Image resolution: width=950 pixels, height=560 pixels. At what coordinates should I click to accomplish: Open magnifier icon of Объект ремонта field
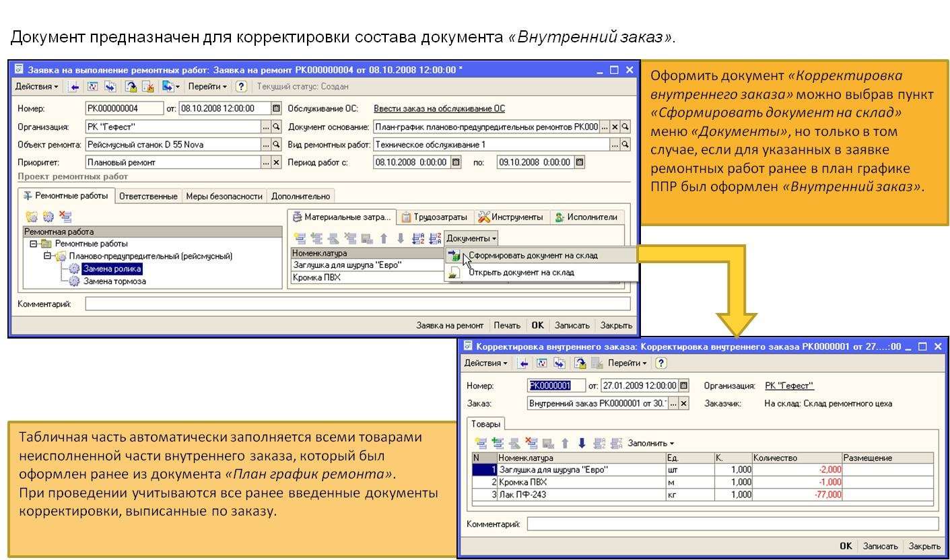point(276,144)
